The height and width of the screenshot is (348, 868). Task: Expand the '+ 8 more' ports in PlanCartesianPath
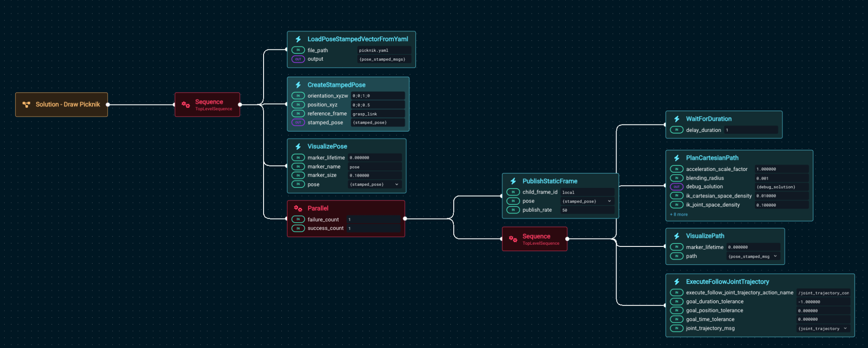pyautogui.click(x=679, y=214)
